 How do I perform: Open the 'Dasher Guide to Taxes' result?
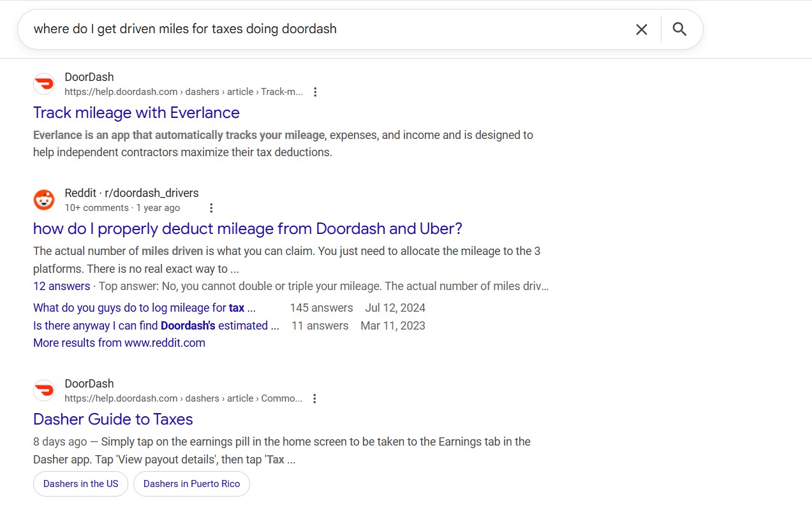[x=113, y=419]
